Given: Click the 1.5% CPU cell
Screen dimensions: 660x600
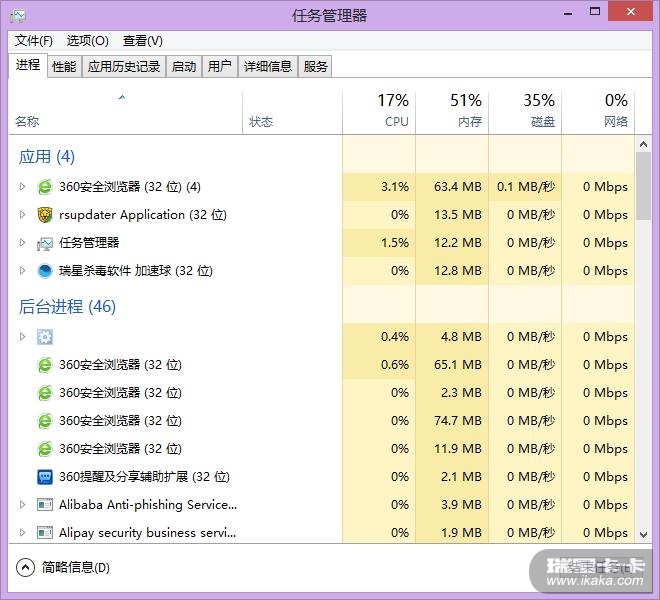Looking at the screenshot, I should point(379,243).
